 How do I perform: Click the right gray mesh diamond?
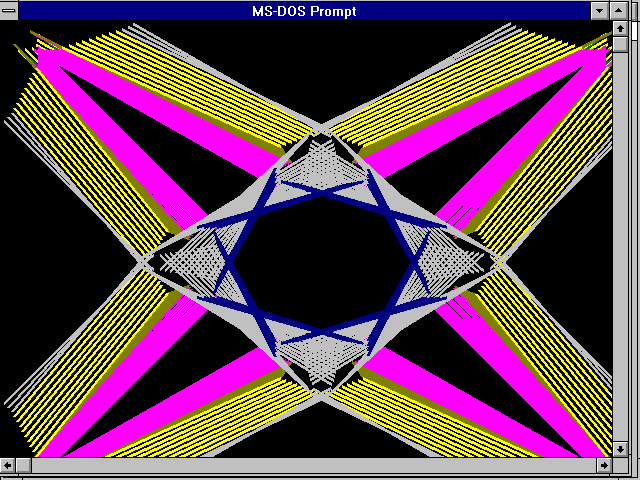453,261
